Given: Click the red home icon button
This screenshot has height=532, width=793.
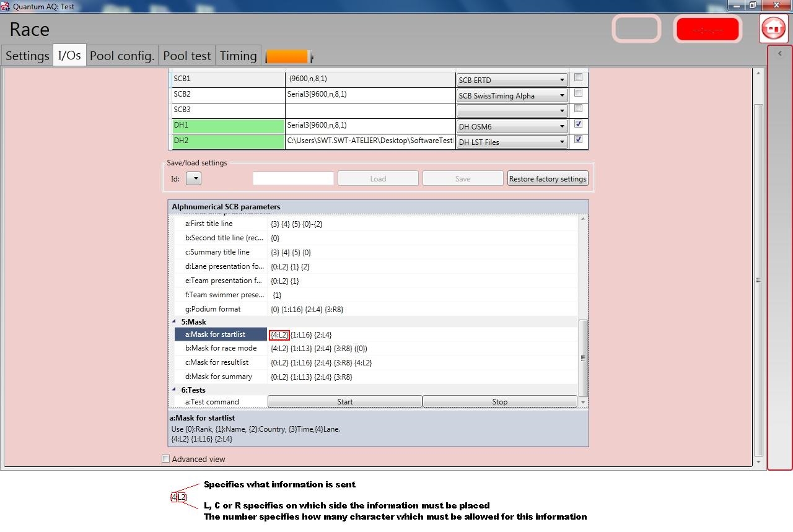Looking at the screenshot, I should coord(773,28).
